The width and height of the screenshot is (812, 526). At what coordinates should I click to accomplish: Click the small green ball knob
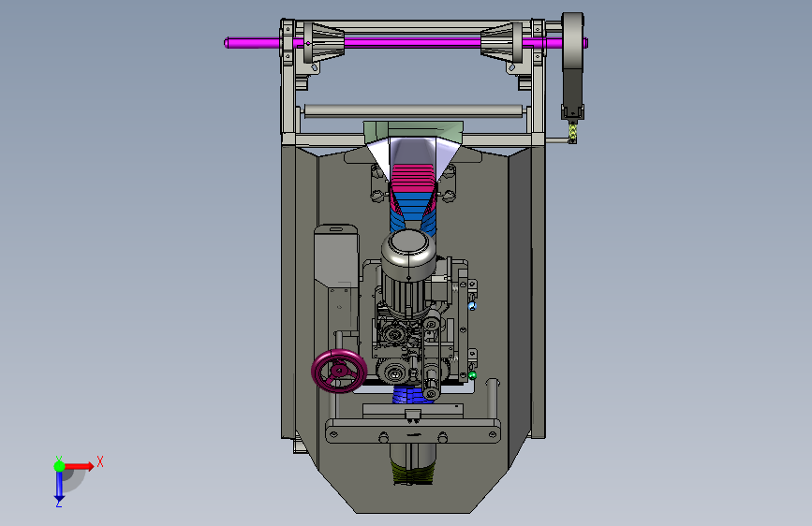tap(472, 374)
